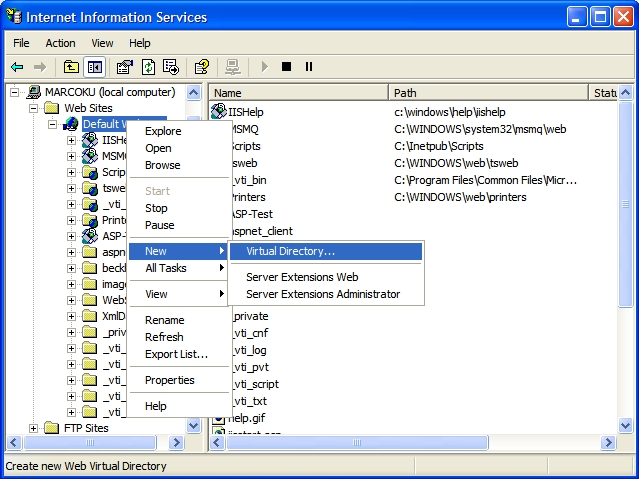This screenshot has width=639, height=479.
Task: Select the _vti_script row in list
Action: click(x=256, y=384)
